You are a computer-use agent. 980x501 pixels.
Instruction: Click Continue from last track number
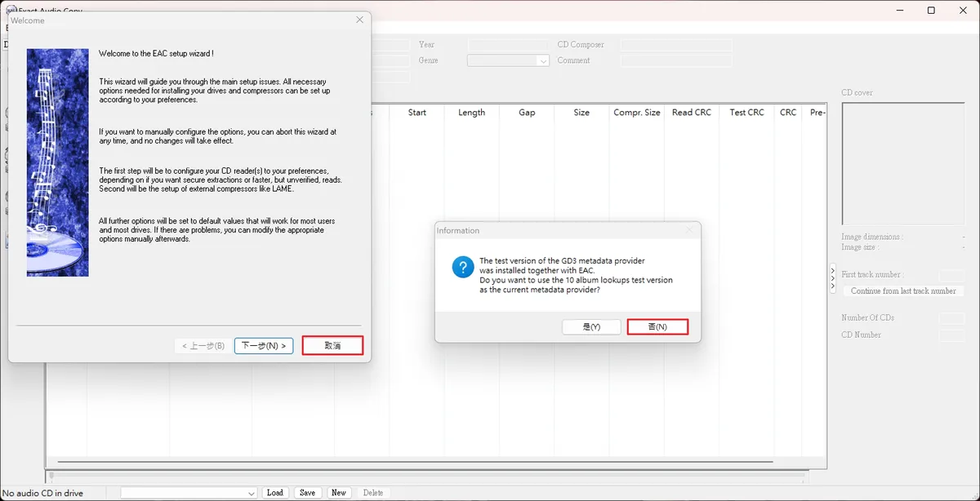(903, 291)
